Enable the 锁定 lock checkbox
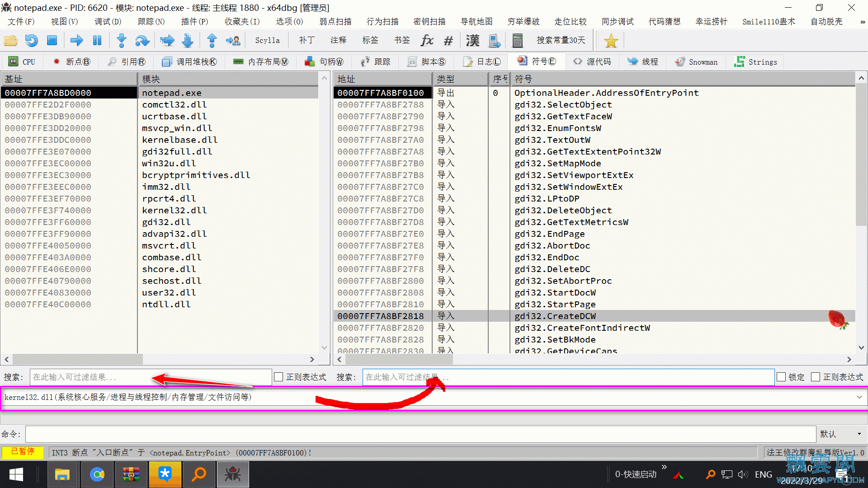Image resolution: width=868 pixels, height=488 pixels. point(781,377)
